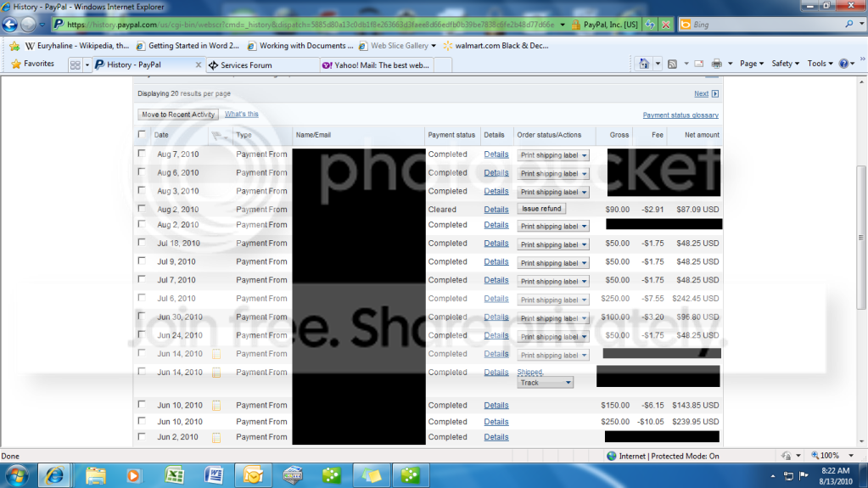Open Windows Explorer folder on taskbar

pos(95,475)
